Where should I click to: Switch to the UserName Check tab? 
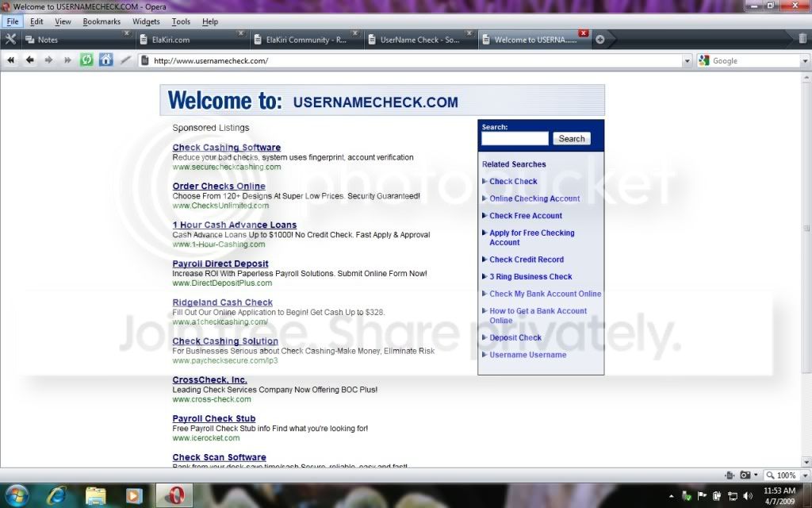419,40
